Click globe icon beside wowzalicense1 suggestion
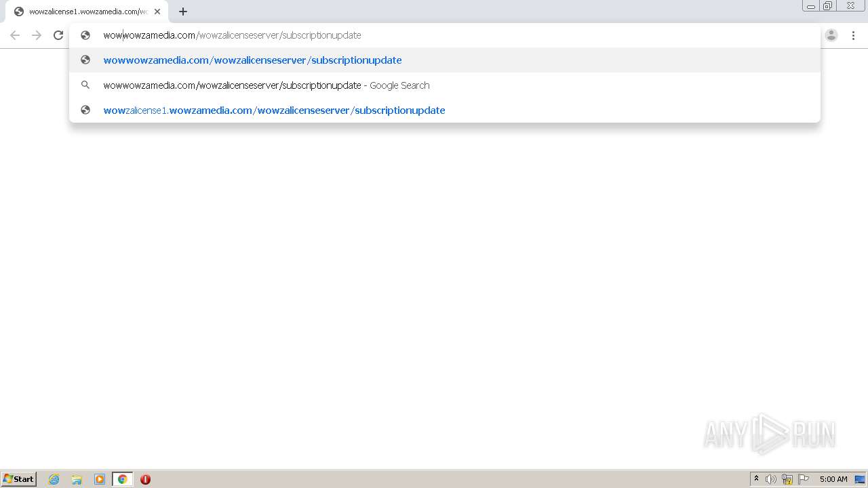868x488 pixels. tap(85, 110)
